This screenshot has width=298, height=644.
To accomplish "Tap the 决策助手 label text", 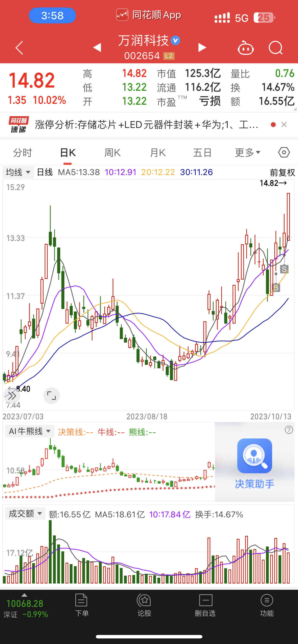I will pos(254,484).
